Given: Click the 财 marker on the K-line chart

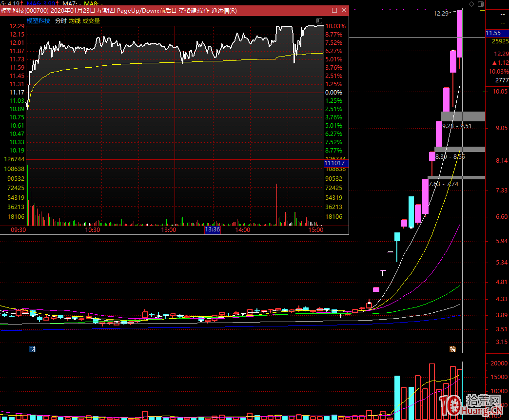Looking at the screenshot, I should click(x=32, y=349).
